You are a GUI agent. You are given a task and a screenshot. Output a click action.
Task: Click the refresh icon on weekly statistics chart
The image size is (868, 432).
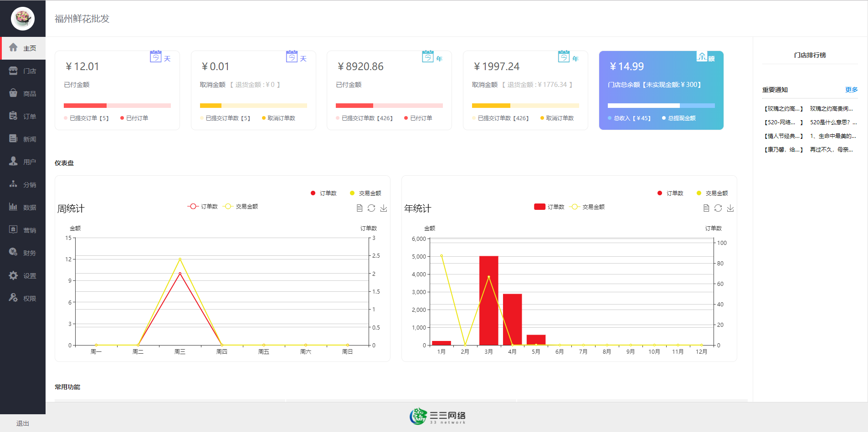coord(371,208)
